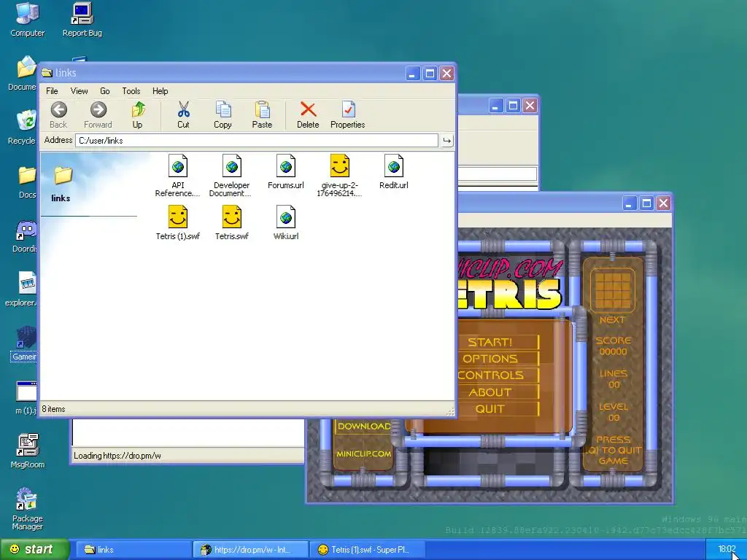
Task: Click the selected Game desktop icon
Action: pos(24,343)
